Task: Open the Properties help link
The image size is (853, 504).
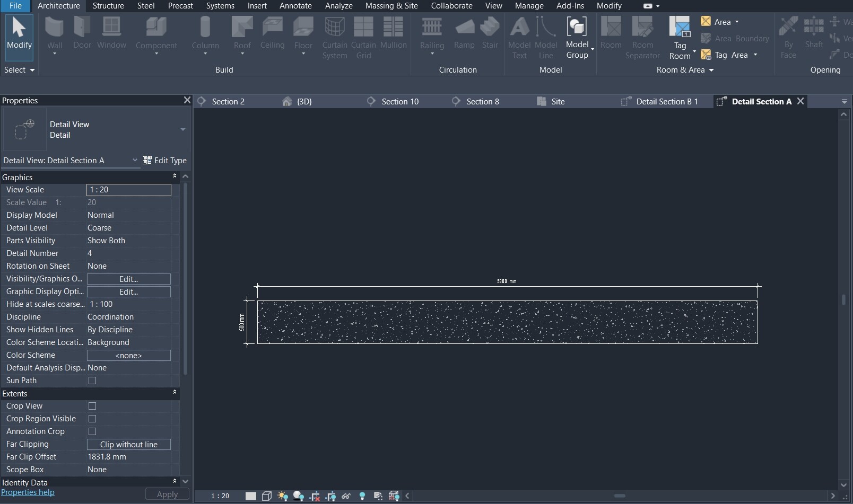Action: (x=28, y=492)
